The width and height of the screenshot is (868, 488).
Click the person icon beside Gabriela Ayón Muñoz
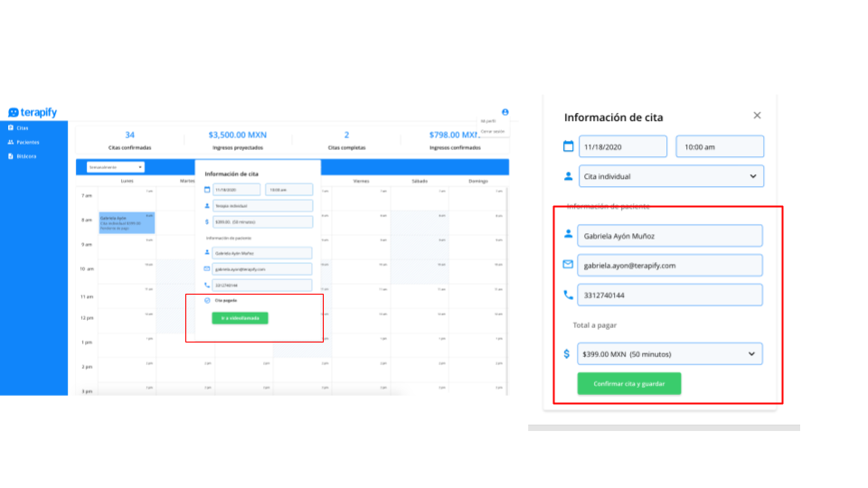pos(569,235)
